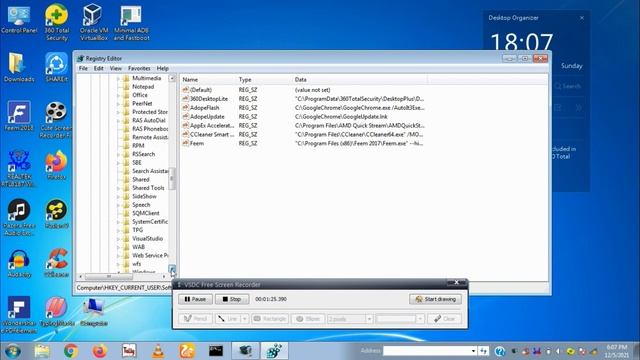
Task: Switch to Registry Editor taskbar button
Action: click(274, 351)
